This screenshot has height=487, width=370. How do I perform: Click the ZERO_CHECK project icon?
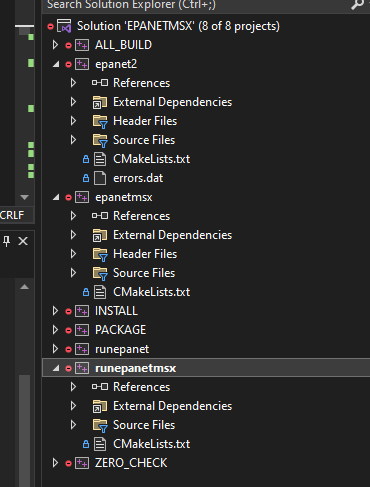(82, 463)
